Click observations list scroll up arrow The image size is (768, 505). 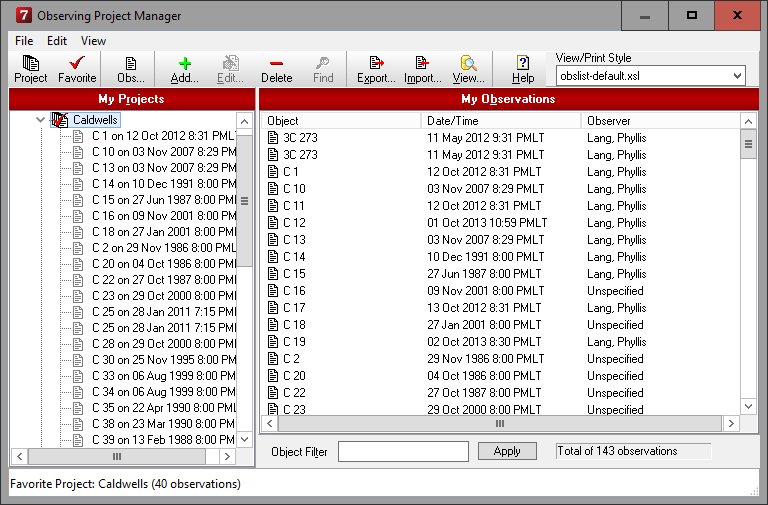pos(748,121)
